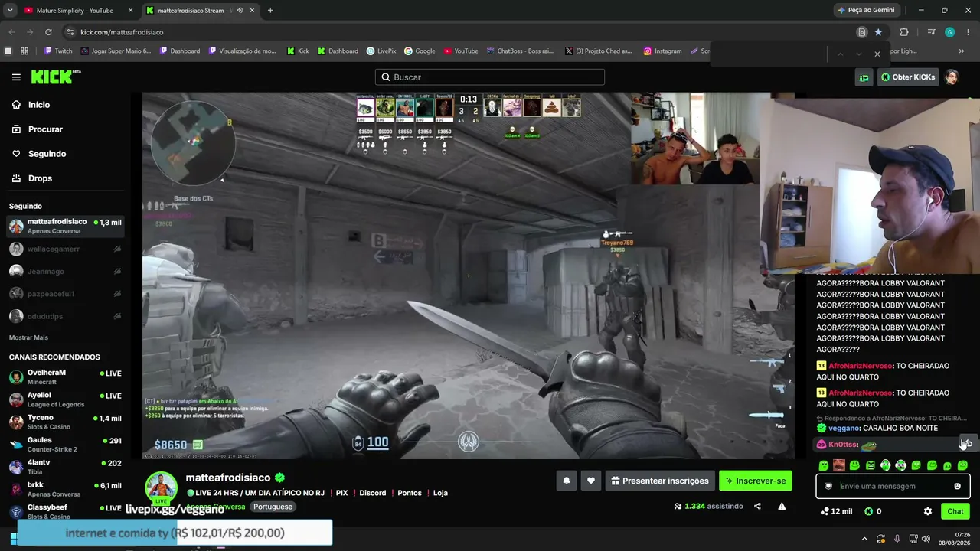Share the stream using share icon
The image size is (980, 551).
click(757, 506)
